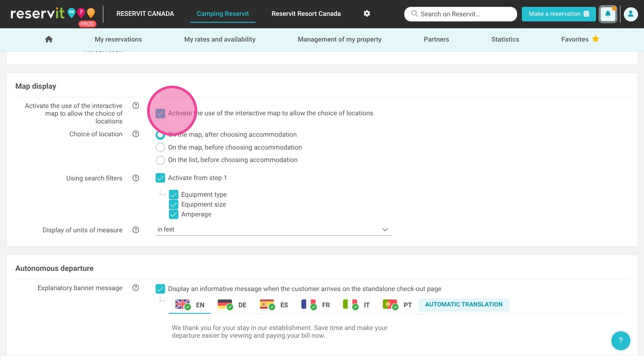Open notifications bell icon

(x=608, y=14)
